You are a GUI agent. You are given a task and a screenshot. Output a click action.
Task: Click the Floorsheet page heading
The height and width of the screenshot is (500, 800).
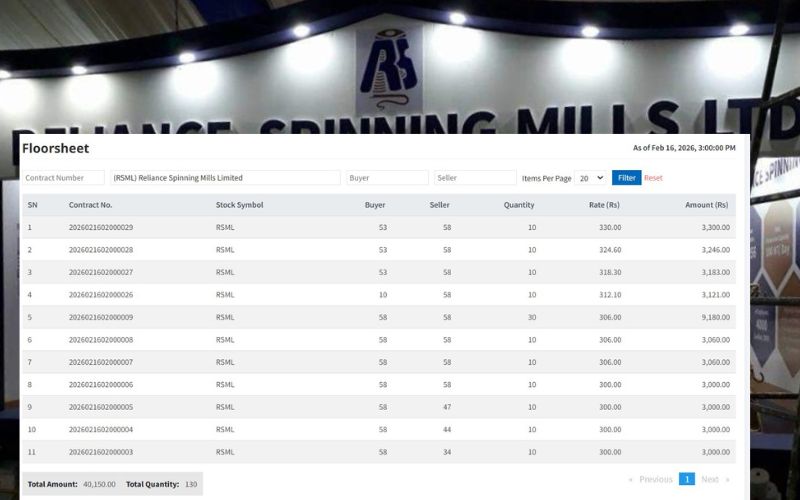point(56,148)
